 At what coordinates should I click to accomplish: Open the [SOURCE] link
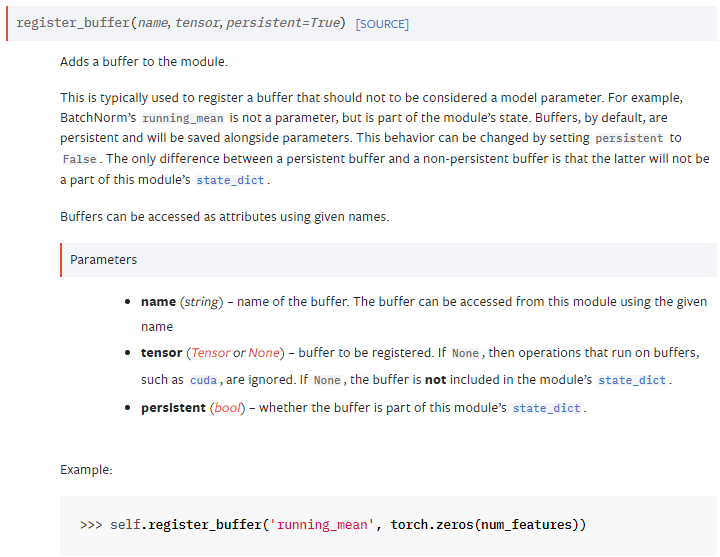[382, 24]
